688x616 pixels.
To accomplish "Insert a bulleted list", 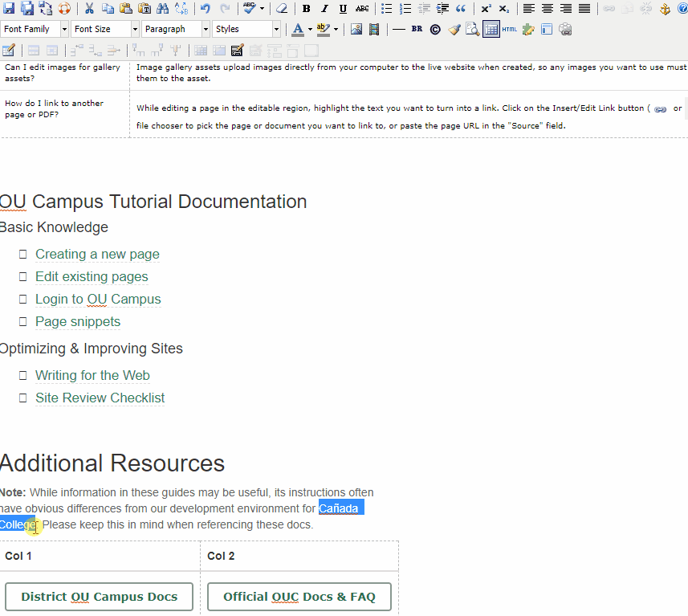I will click(387, 8).
